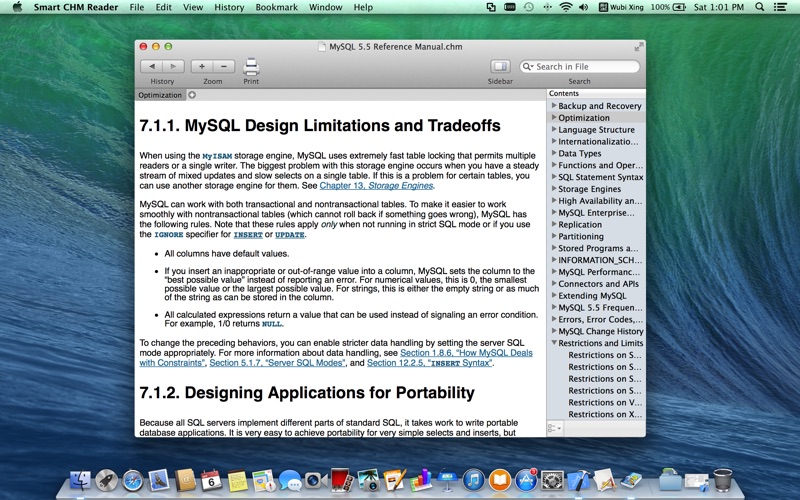Screen dimensions: 800x500
Task: Expand the Backup and Recovery node
Action: point(554,105)
